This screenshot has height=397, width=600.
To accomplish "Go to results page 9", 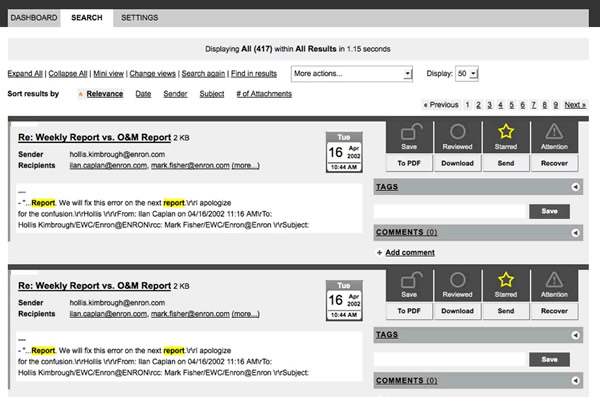I will [556, 105].
